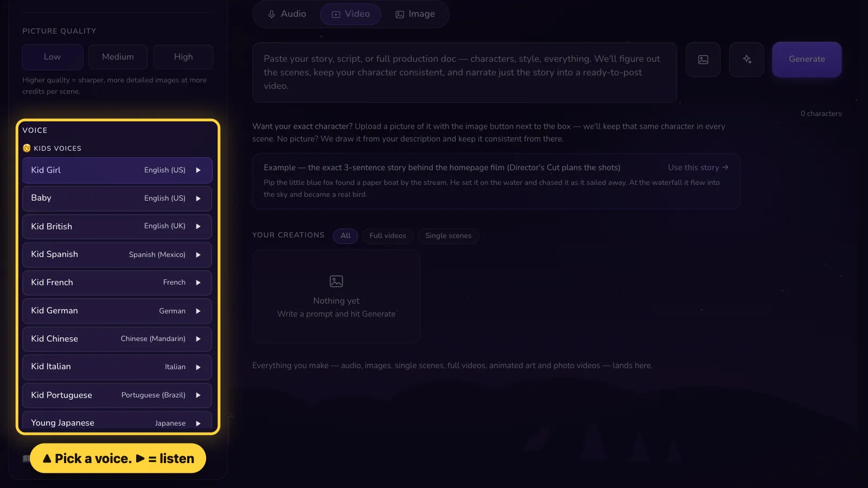Select Low picture quality

point(53,57)
